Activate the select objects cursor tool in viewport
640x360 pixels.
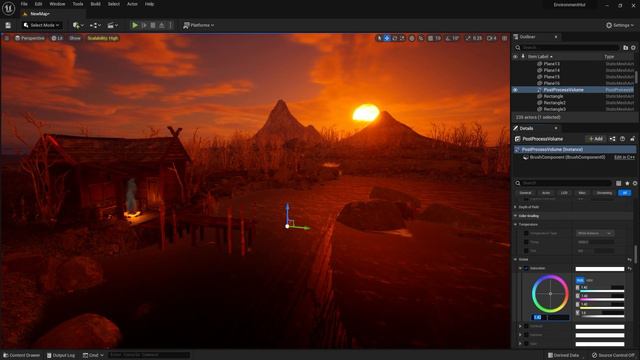(379, 38)
